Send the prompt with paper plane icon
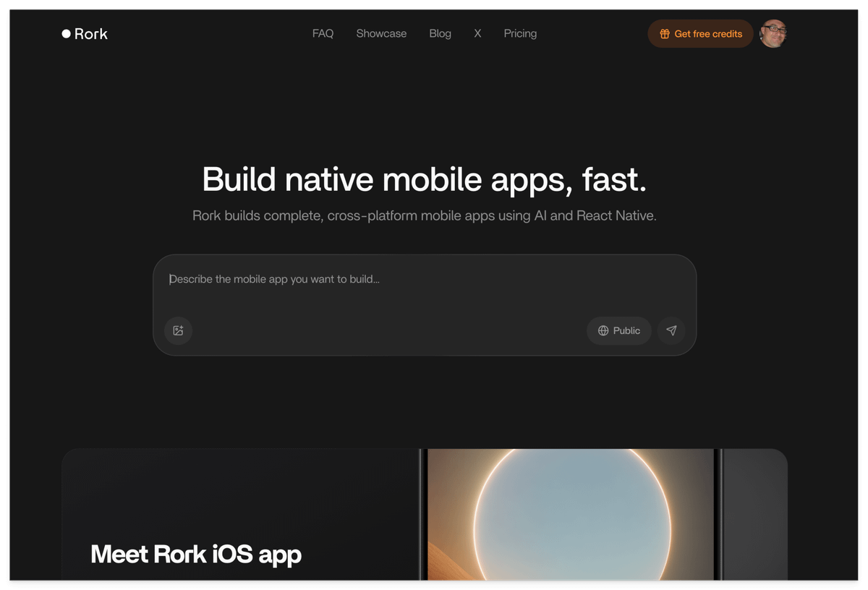868x590 pixels. 671,330
